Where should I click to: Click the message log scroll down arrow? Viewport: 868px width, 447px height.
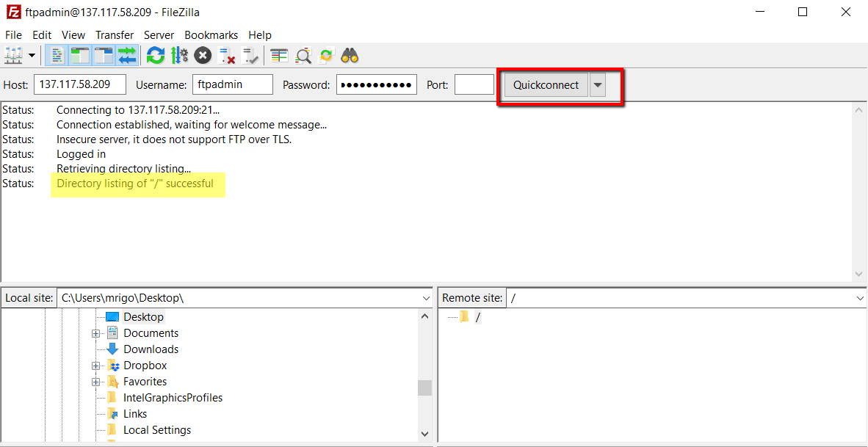click(x=858, y=274)
